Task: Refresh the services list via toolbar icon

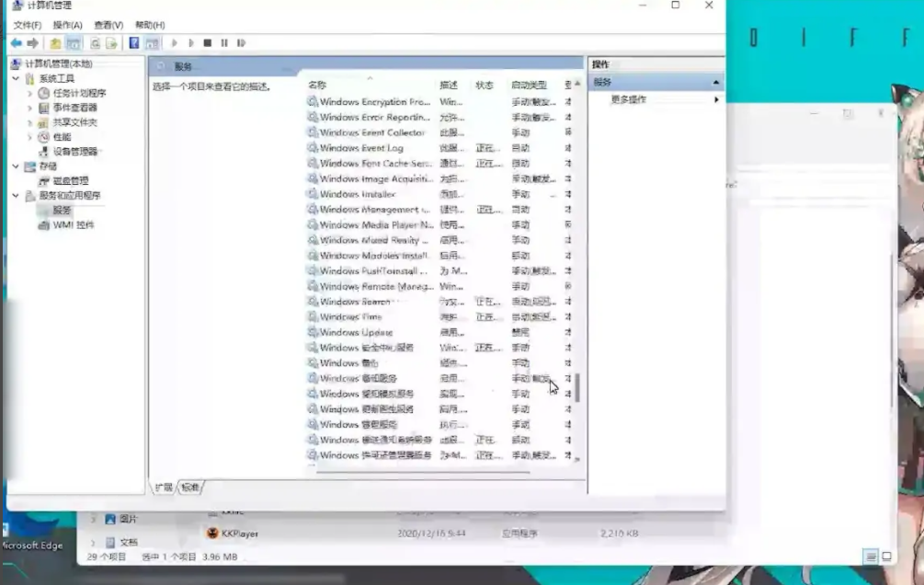Action: [95, 43]
